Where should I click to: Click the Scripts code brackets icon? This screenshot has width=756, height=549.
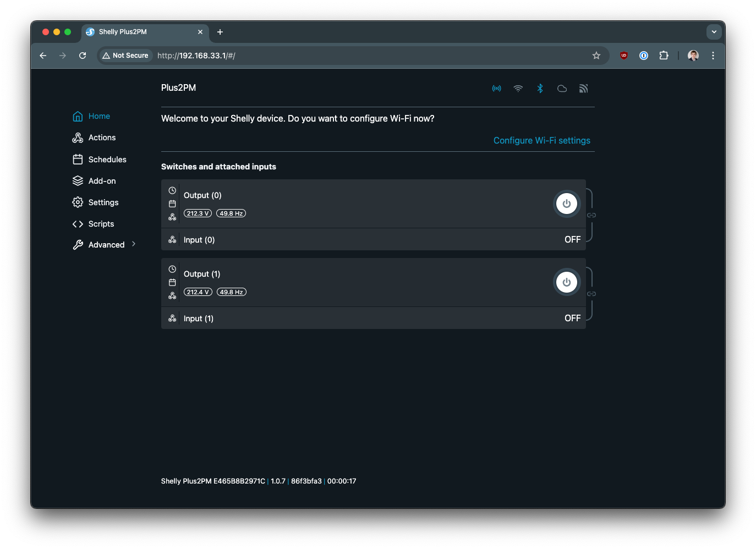point(78,224)
